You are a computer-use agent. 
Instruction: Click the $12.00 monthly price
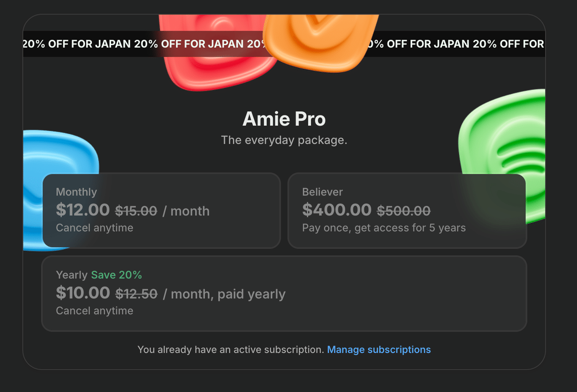click(x=83, y=210)
